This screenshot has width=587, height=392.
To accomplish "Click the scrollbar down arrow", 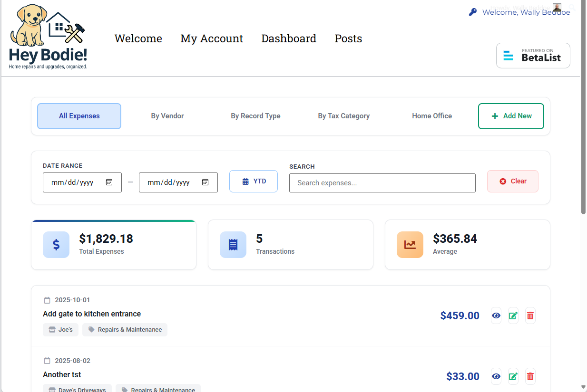I will [x=584, y=387].
